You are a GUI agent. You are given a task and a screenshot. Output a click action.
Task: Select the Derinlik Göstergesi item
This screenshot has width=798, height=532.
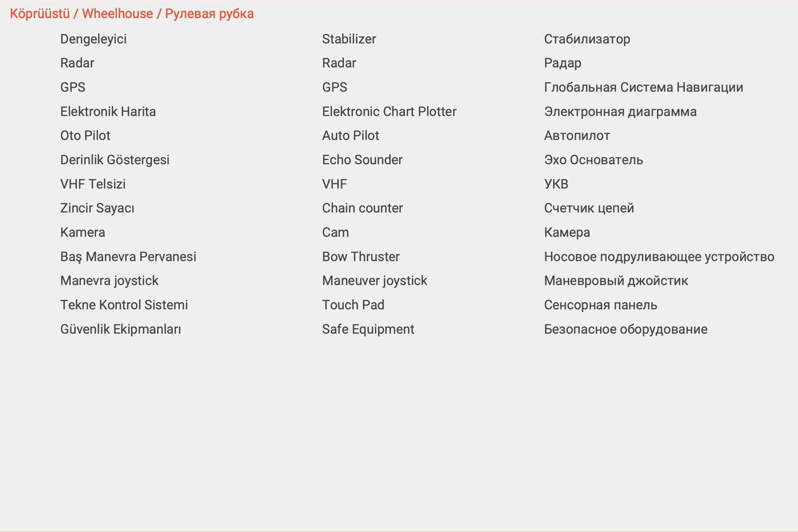coord(114,160)
